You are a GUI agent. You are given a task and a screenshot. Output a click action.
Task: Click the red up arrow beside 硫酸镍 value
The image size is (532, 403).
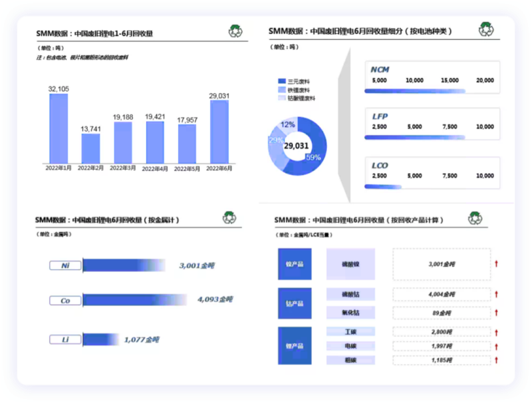point(496,264)
